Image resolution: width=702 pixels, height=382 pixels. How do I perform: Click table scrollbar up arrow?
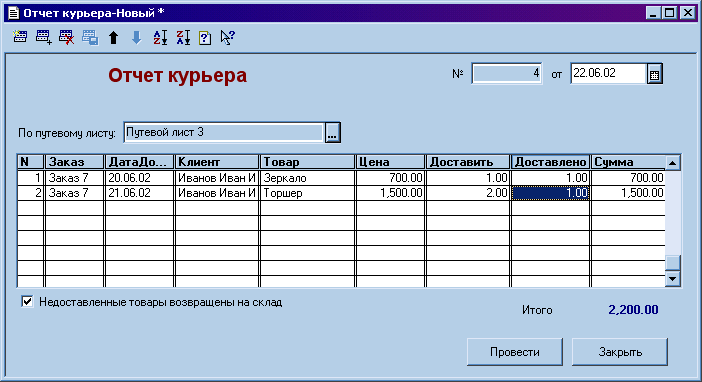(x=672, y=163)
